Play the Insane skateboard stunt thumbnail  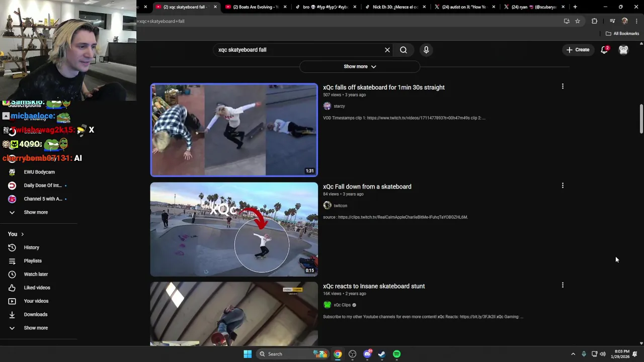click(x=234, y=314)
